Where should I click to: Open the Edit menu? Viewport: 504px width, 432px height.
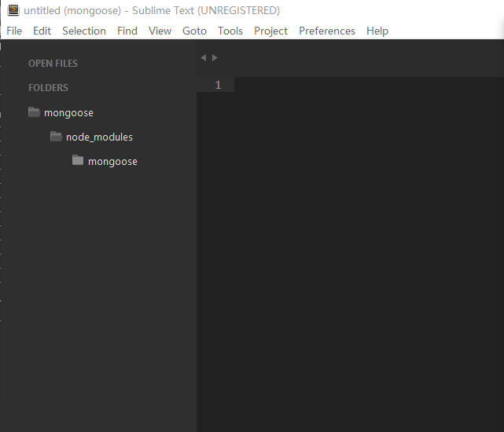point(42,31)
